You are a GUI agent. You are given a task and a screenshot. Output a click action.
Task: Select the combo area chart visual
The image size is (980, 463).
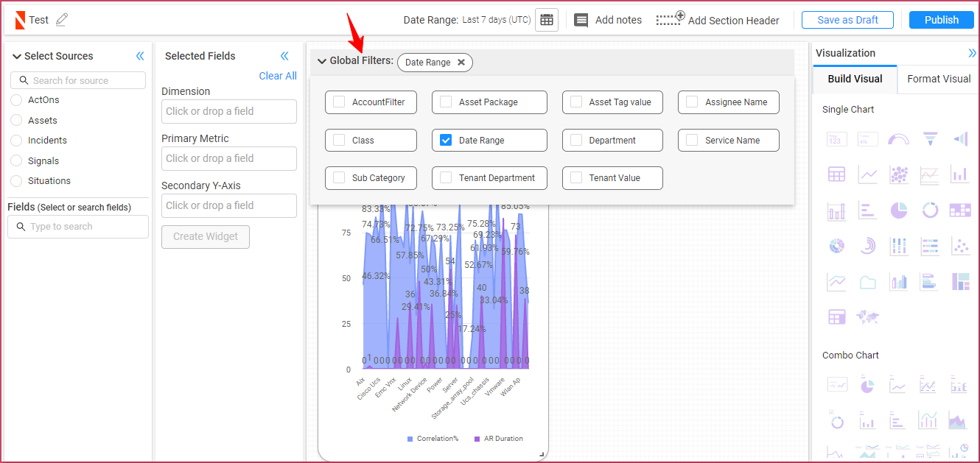click(958, 421)
